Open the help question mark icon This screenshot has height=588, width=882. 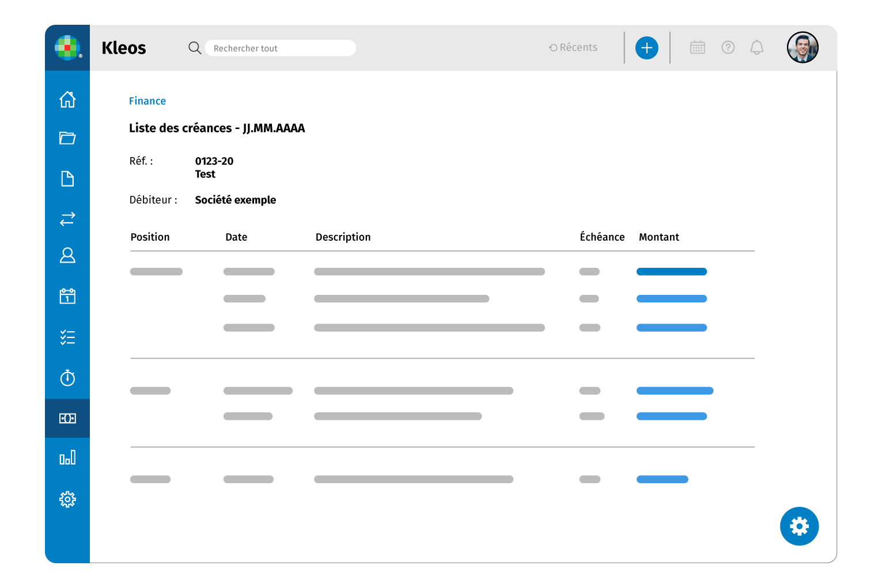point(728,48)
